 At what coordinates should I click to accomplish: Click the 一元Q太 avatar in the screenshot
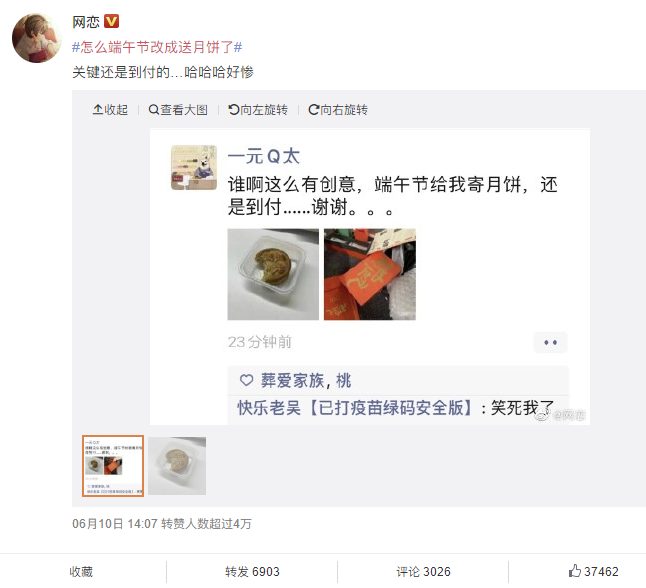(194, 168)
